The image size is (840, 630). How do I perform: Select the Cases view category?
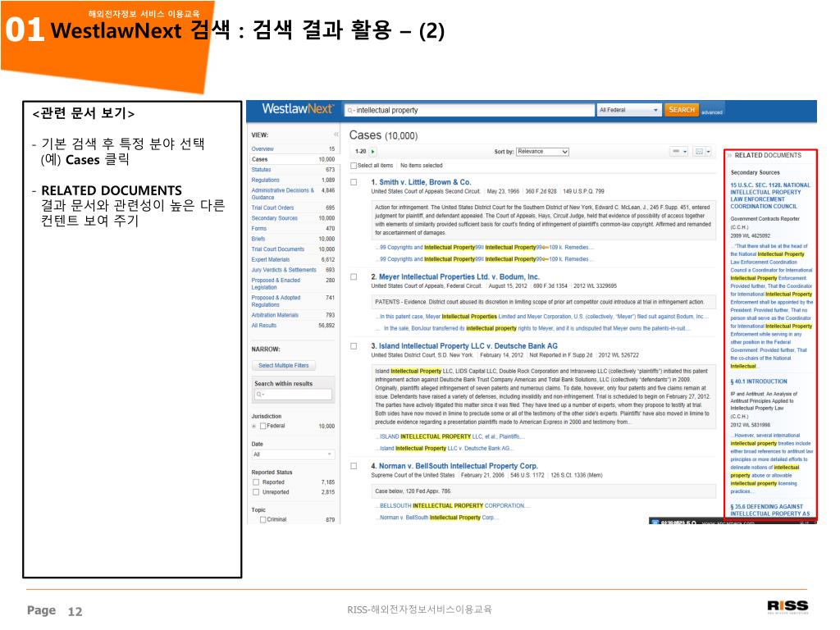pos(259,159)
